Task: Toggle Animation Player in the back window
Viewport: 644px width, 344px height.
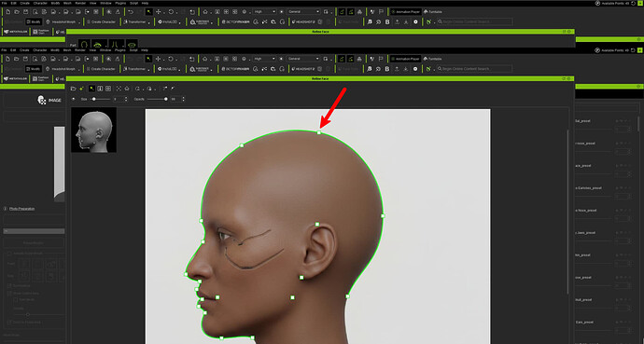Action: (405, 12)
